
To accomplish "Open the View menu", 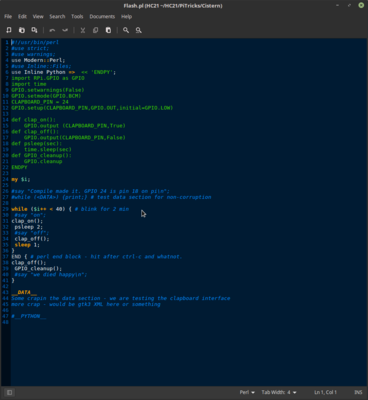I will click(x=38, y=16).
